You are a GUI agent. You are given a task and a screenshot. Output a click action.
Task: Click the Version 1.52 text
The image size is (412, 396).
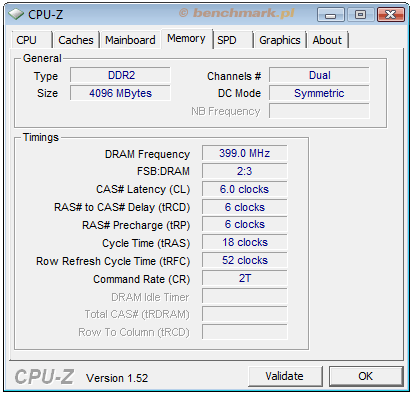(117, 378)
